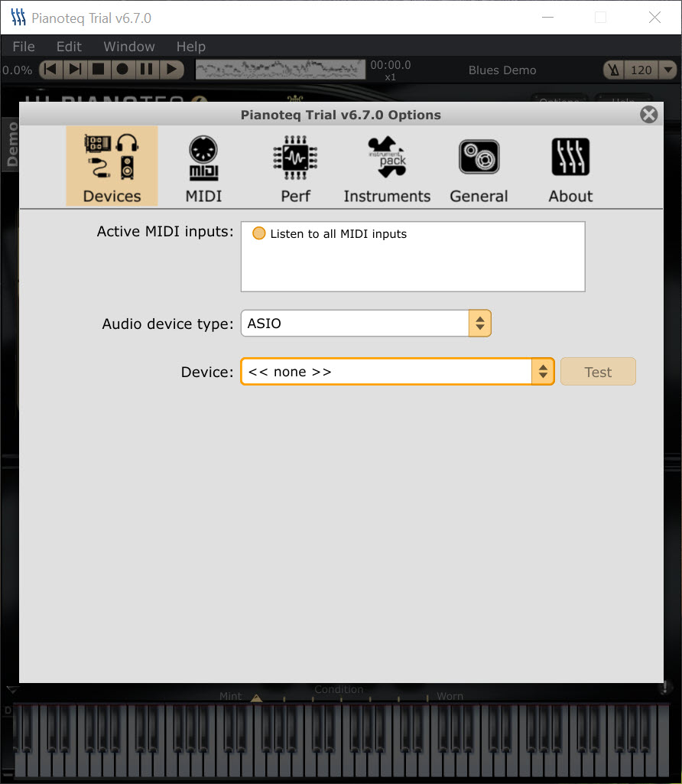Toggle the metronome icon

[x=614, y=70]
